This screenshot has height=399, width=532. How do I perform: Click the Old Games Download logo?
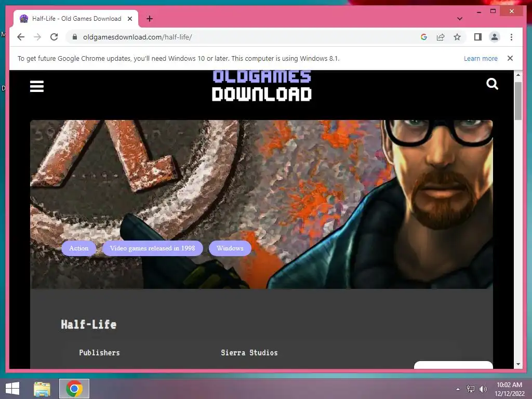click(x=262, y=86)
